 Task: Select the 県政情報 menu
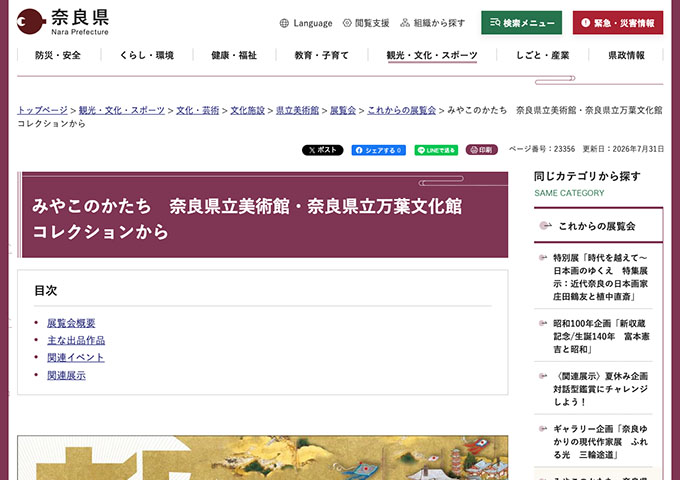click(x=626, y=55)
